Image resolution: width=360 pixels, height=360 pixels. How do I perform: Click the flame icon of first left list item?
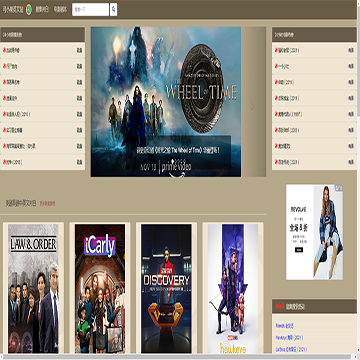[4, 50]
